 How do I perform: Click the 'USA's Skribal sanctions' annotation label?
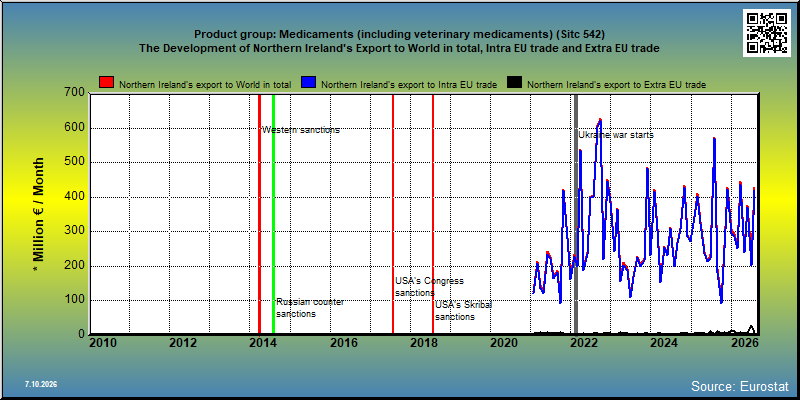coord(463,311)
